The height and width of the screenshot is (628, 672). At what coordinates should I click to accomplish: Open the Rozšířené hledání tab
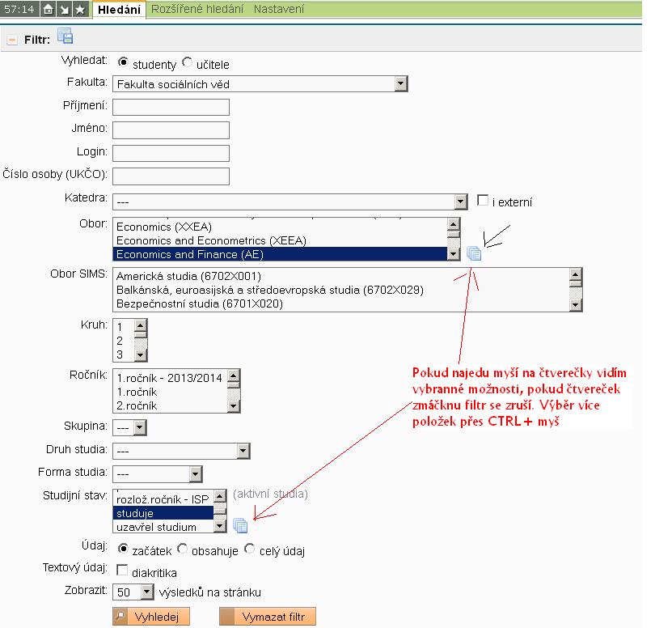coord(197,9)
